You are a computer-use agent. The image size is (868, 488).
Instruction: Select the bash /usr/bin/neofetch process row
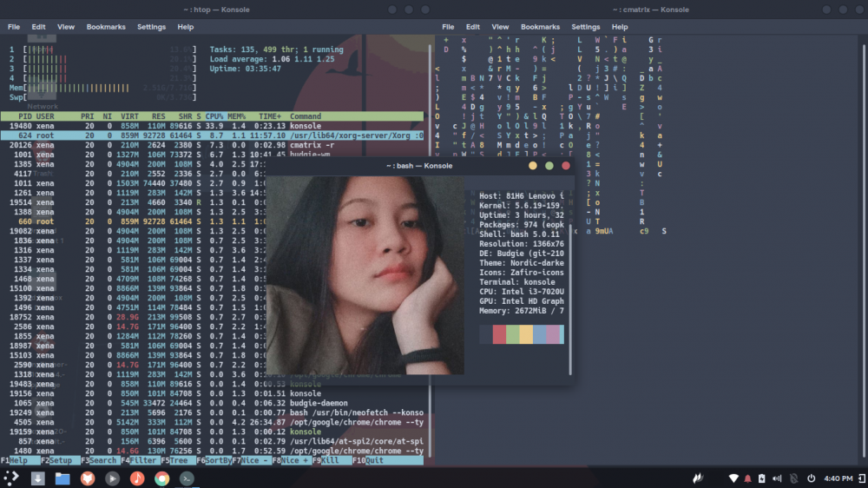point(212,412)
